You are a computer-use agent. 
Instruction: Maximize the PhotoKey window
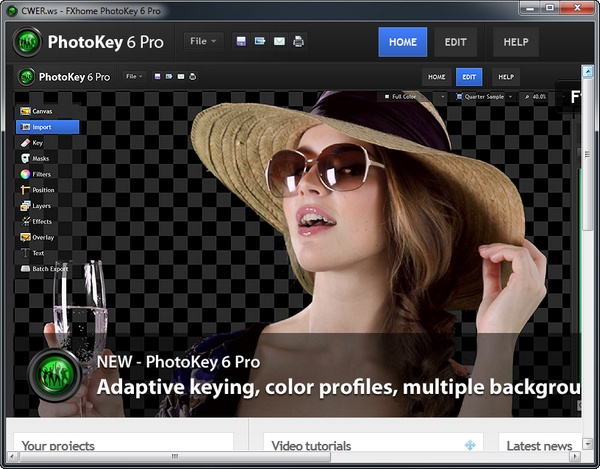coord(550,8)
